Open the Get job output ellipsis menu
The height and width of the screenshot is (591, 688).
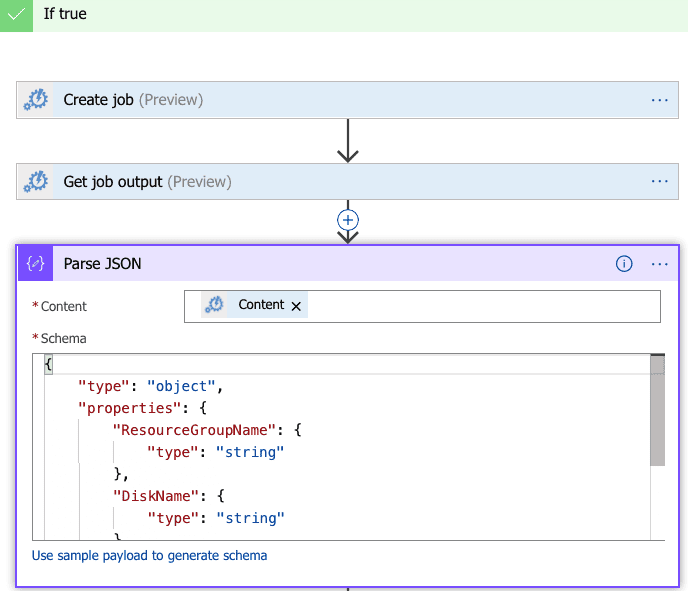pyautogui.click(x=659, y=182)
